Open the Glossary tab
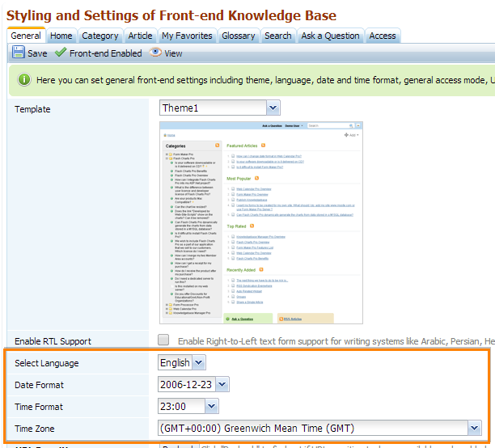 click(x=239, y=36)
